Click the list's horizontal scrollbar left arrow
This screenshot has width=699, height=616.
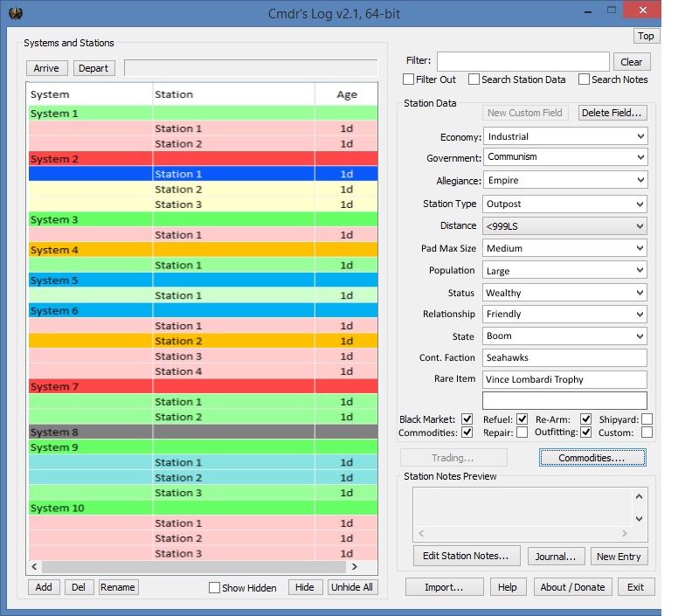34,566
